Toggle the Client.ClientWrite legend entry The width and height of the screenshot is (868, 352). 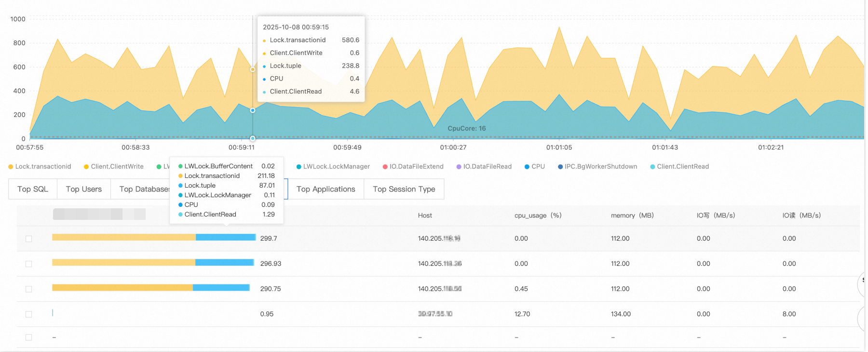click(114, 166)
